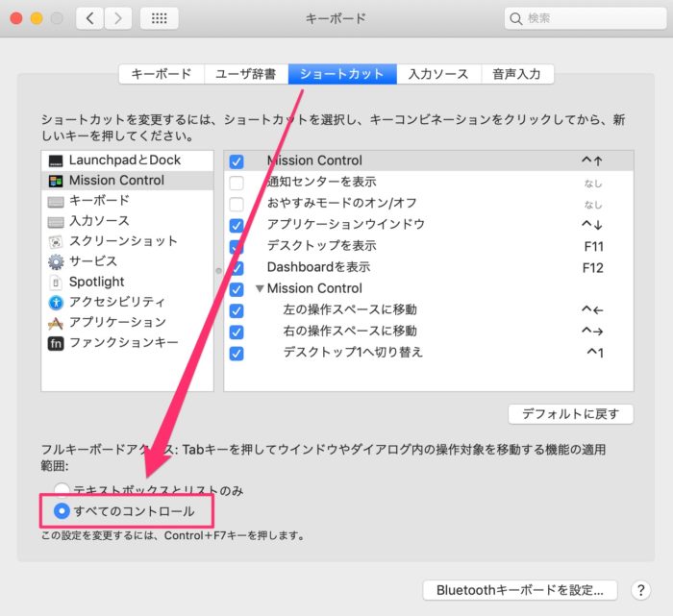The width and height of the screenshot is (673, 616).
Task: Select the テキストボックスとリストのみ radio button
Action: pyautogui.click(x=63, y=490)
